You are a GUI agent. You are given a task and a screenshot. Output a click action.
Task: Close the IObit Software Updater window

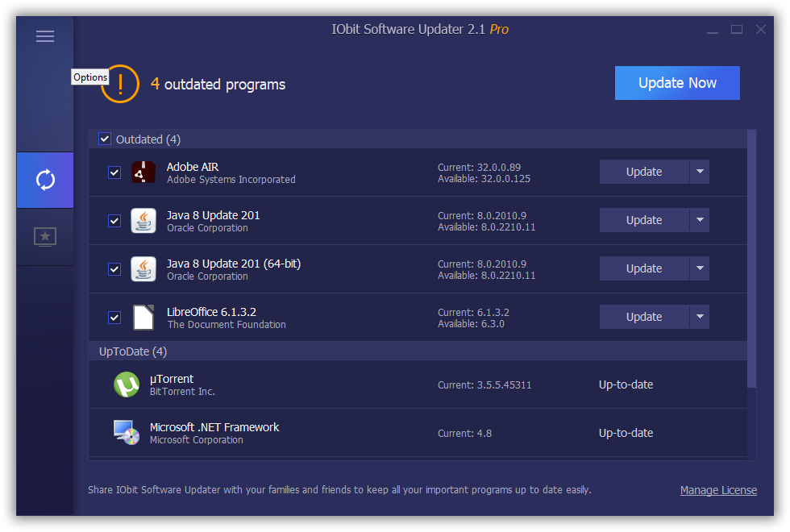761,30
